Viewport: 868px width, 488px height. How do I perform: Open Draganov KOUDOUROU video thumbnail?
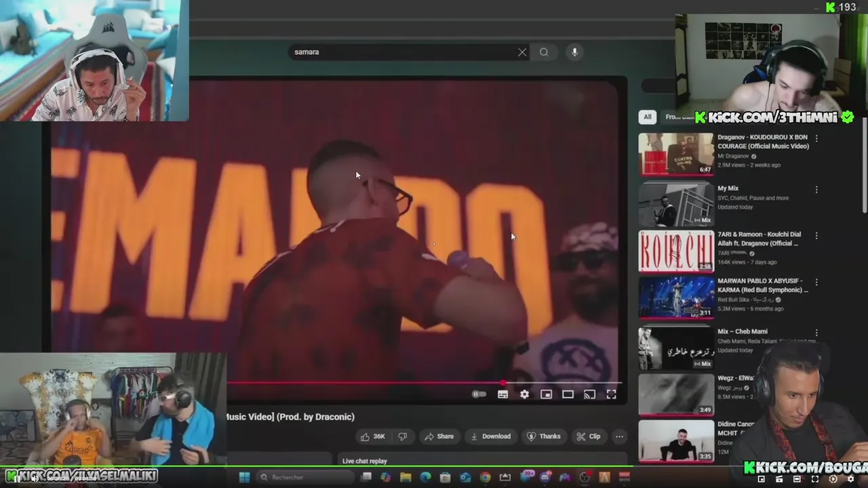coord(676,154)
